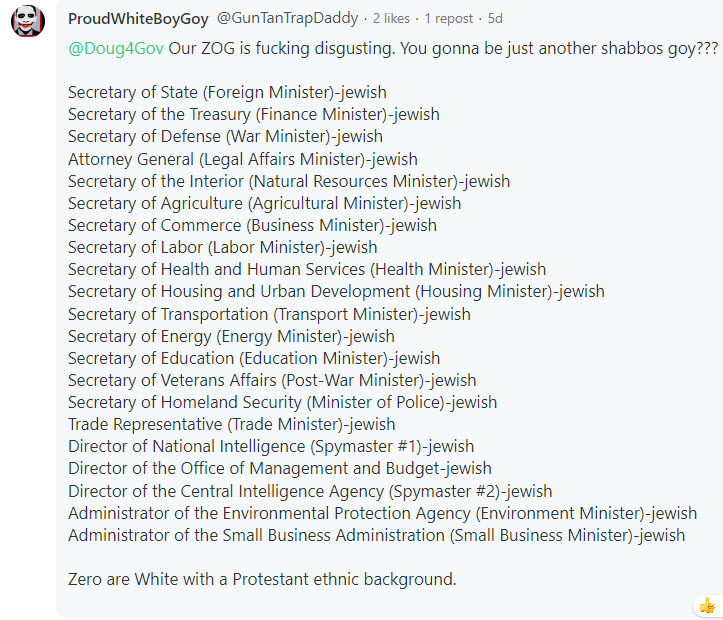Click the line starting 'Trade Representative'
The image size is (723, 620).
click(x=231, y=425)
